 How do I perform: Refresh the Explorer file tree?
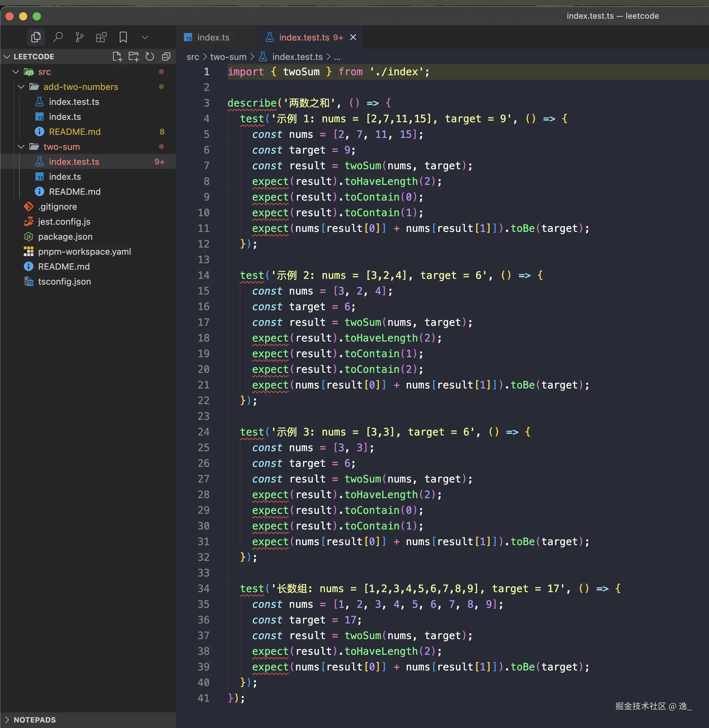coord(150,57)
